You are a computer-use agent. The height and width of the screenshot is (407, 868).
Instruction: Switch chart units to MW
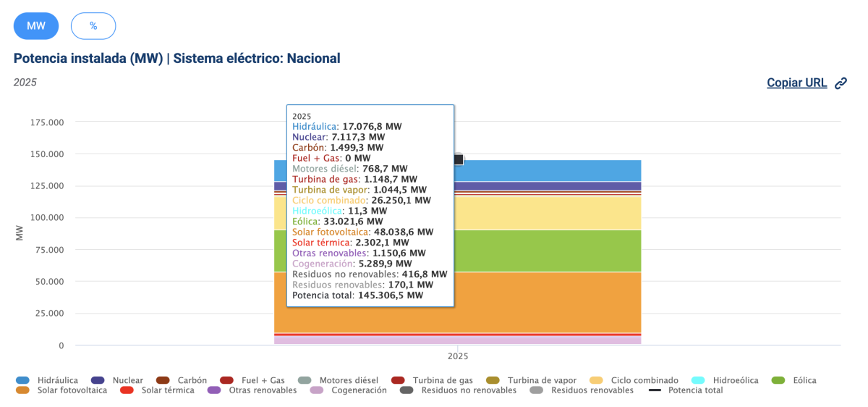[36, 25]
